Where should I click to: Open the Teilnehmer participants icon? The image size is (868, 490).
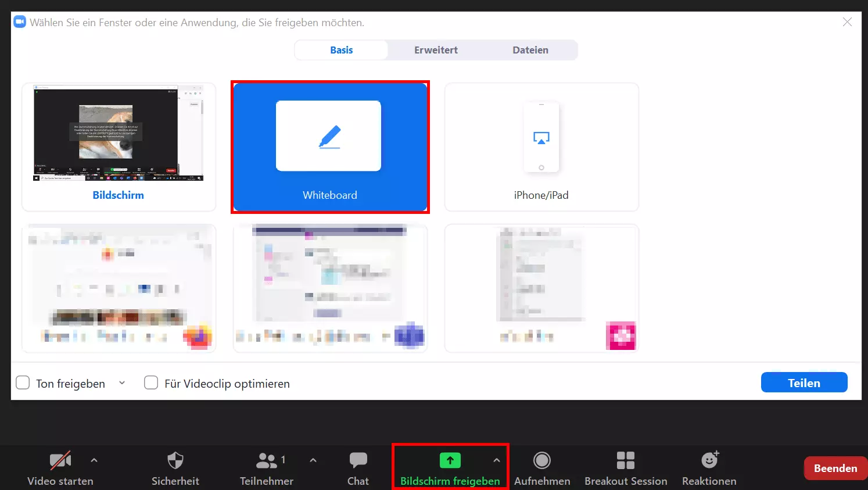coord(267,461)
